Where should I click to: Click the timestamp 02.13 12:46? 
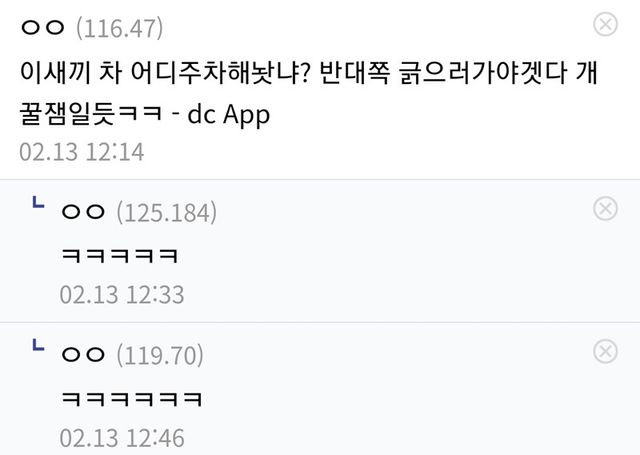pyautogui.click(x=122, y=438)
